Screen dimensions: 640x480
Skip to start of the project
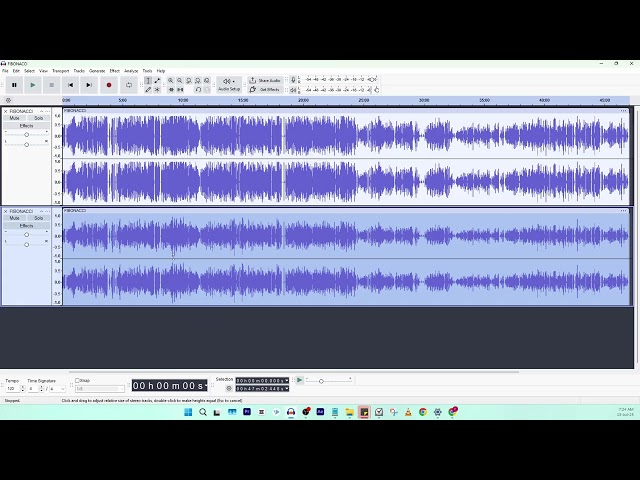point(70,85)
